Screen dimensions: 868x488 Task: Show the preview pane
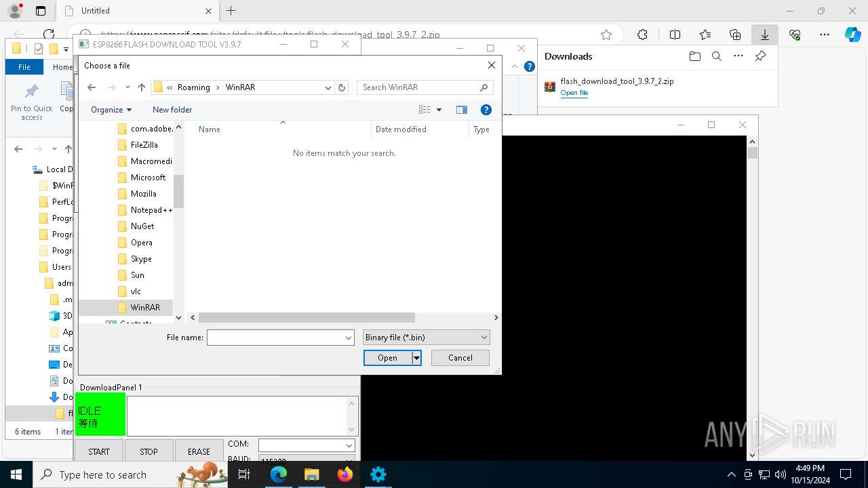point(462,110)
